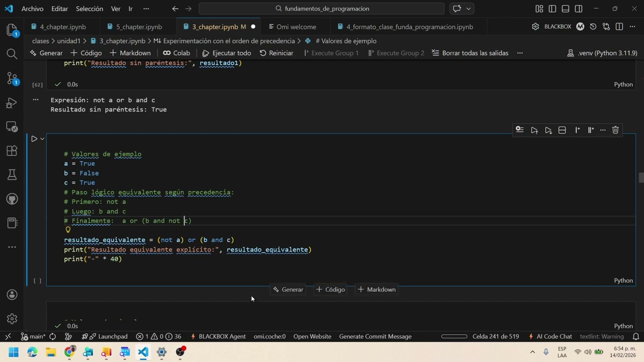Viewport: 644px width, 362px height.
Task: Click the errors and warnings status entry
Action: (159, 336)
